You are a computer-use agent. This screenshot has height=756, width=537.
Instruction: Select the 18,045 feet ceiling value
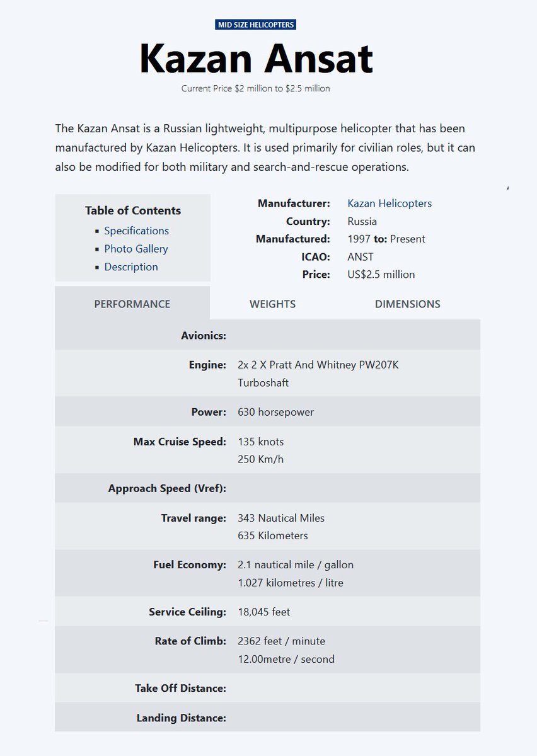[x=264, y=612]
